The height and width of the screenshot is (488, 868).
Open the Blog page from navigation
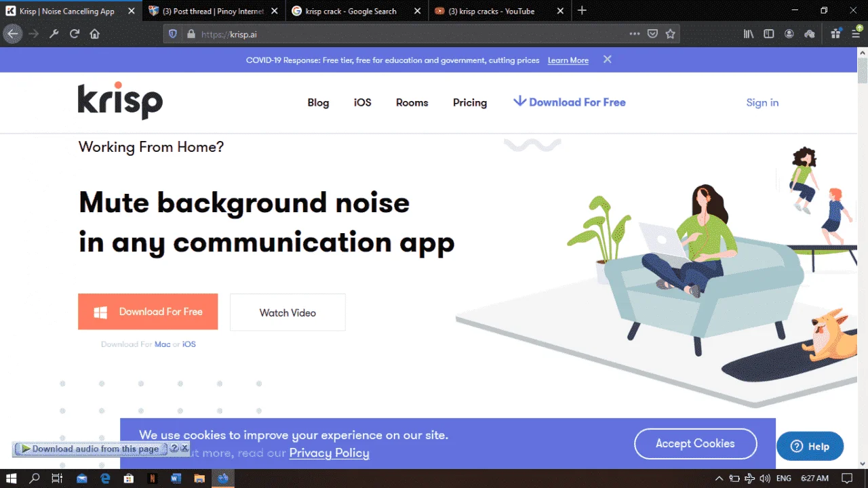point(318,103)
